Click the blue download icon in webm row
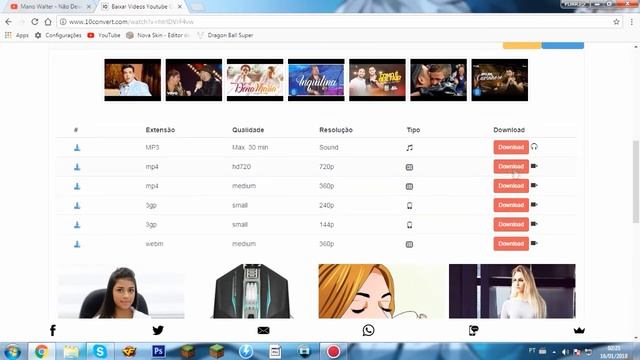This screenshot has height=360, width=640. tap(77, 244)
